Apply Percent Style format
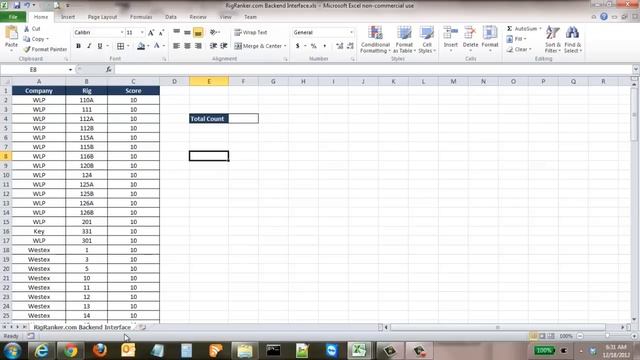The image size is (640, 360). tap(314, 46)
